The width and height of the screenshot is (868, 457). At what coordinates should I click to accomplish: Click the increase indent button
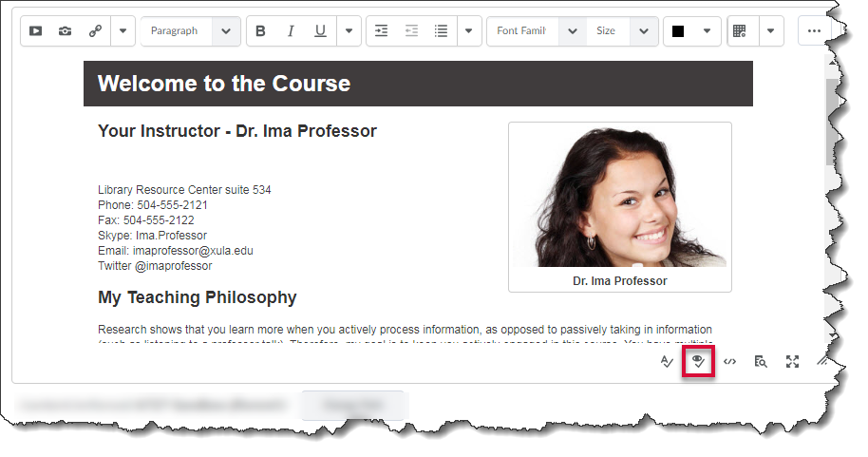point(381,31)
